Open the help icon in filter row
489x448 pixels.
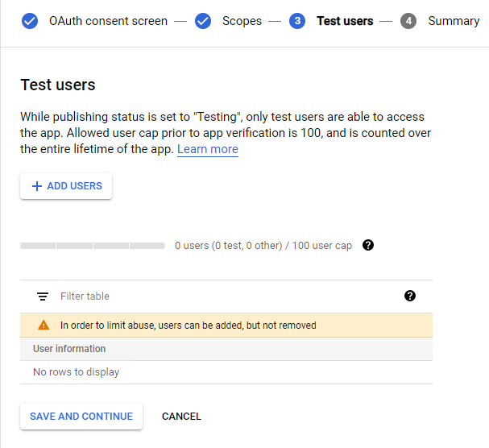pyautogui.click(x=410, y=296)
